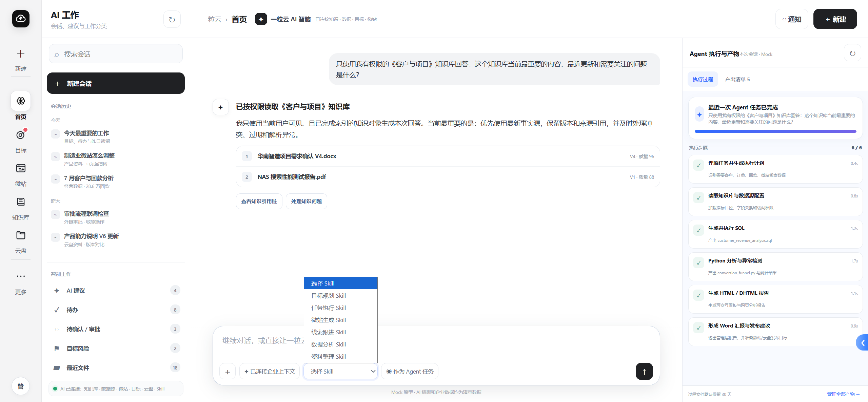Open file 华南智造项目需求确认 V4.docx
This screenshot has height=402, width=868.
tap(448, 156)
